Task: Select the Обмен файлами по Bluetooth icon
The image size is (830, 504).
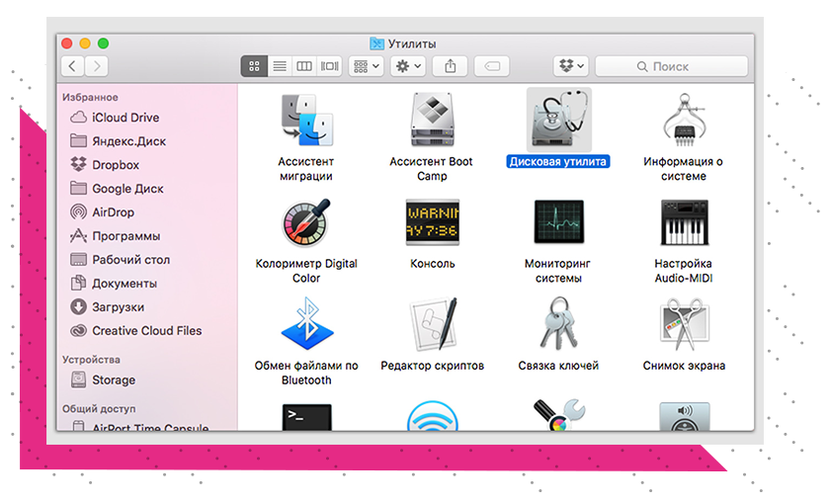Action: point(306,324)
